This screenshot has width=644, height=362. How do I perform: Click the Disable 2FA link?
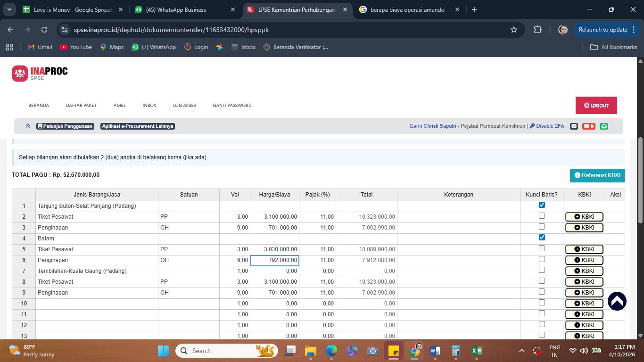(x=547, y=126)
